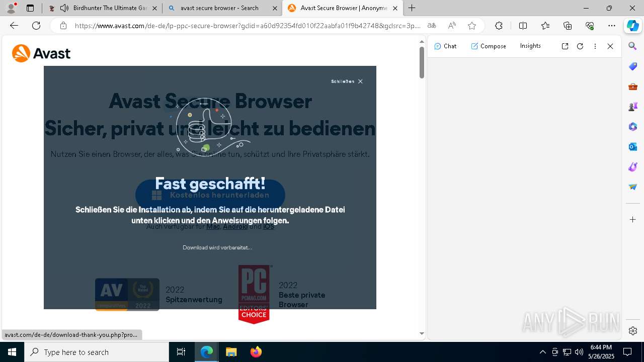This screenshot has width=644, height=362.
Task: Open the Extensions puzzle icon
Action: point(499,26)
